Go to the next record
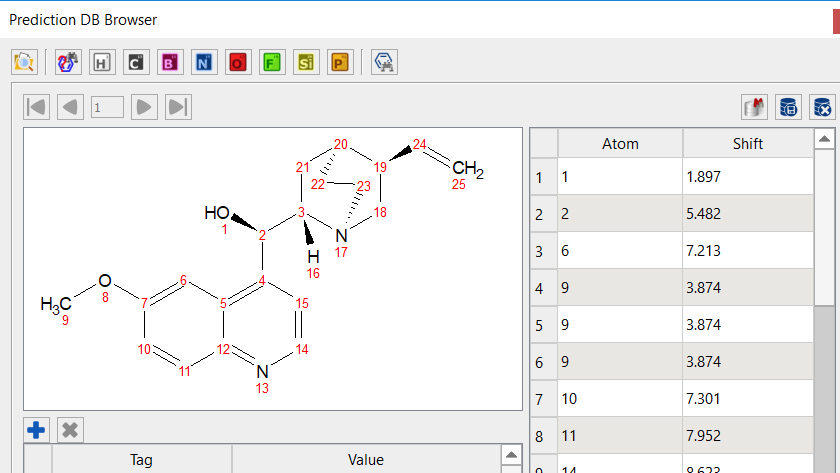 click(x=144, y=107)
